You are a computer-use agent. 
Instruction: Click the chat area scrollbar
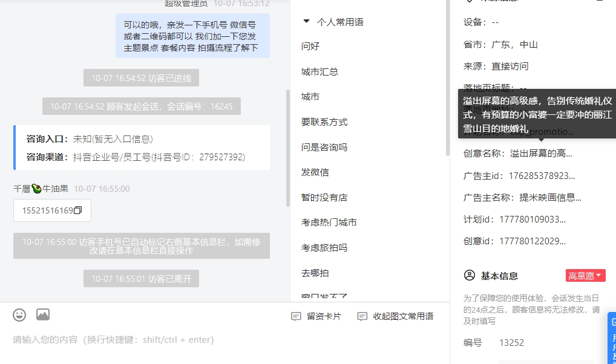pos(288,148)
